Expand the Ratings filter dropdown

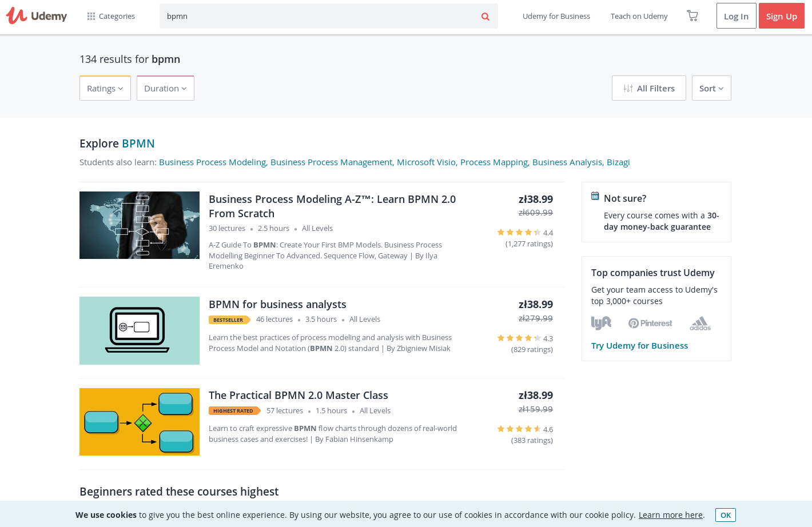point(105,88)
